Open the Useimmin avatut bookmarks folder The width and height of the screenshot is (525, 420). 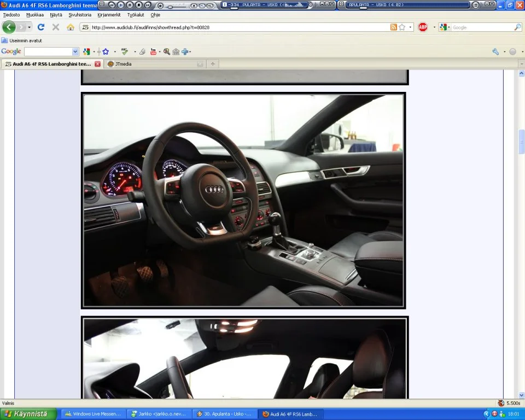(25, 40)
